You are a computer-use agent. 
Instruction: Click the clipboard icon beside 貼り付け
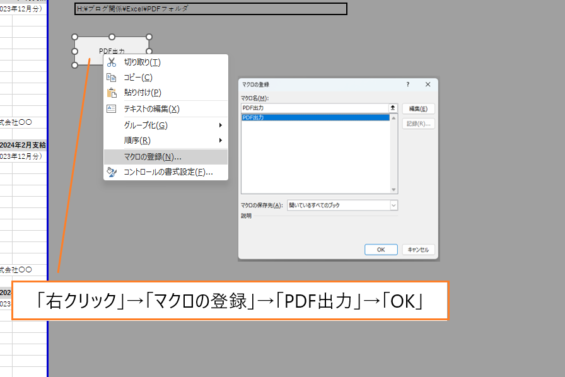[x=111, y=93]
